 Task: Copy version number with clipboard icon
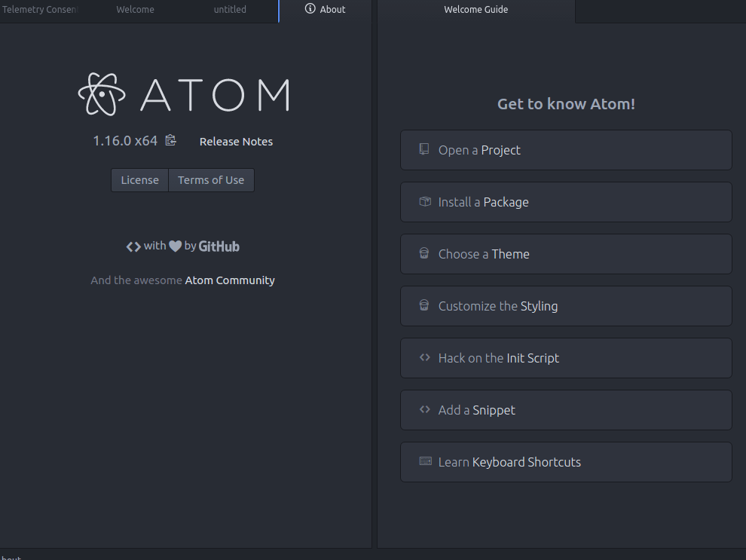coord(171,140)
